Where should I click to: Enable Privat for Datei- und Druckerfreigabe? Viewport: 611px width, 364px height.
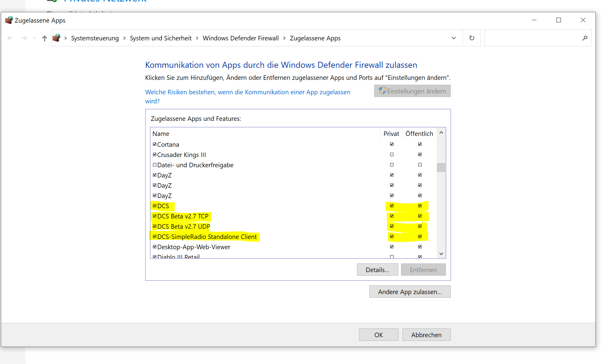click(x=392, y=165)
